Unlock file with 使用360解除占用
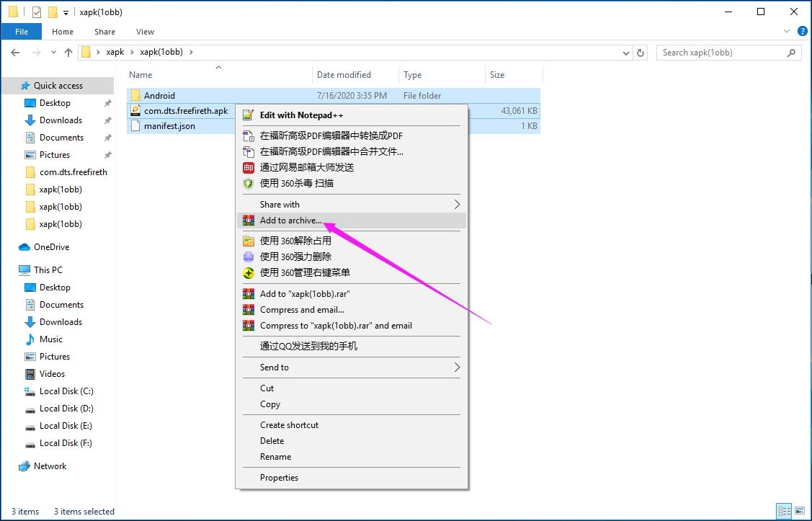Viewport: 812px width, 521px height. [303, 240]
